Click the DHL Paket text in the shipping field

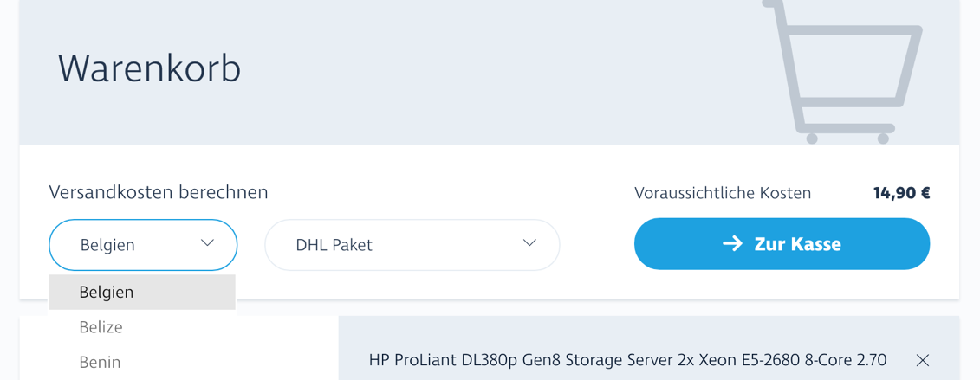coord(334,245)
